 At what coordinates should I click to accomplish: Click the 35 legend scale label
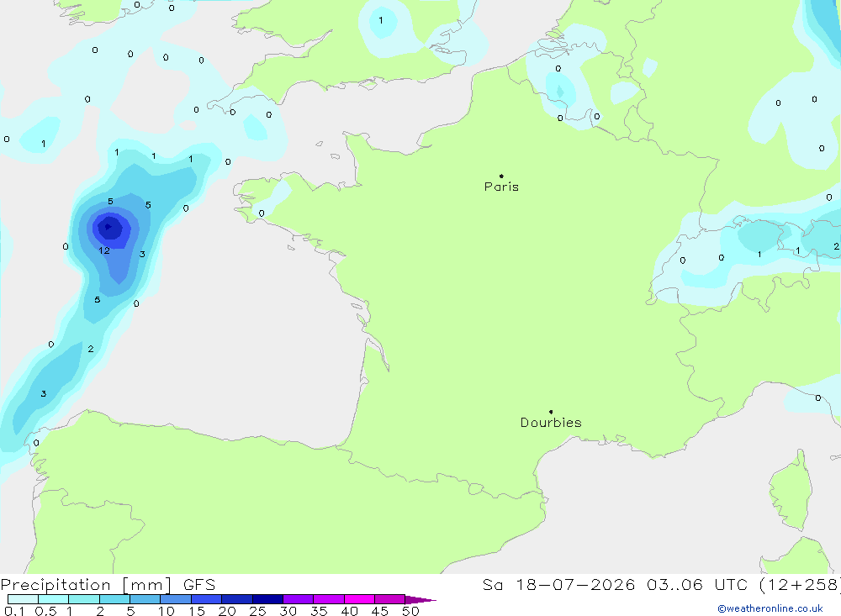319,611
